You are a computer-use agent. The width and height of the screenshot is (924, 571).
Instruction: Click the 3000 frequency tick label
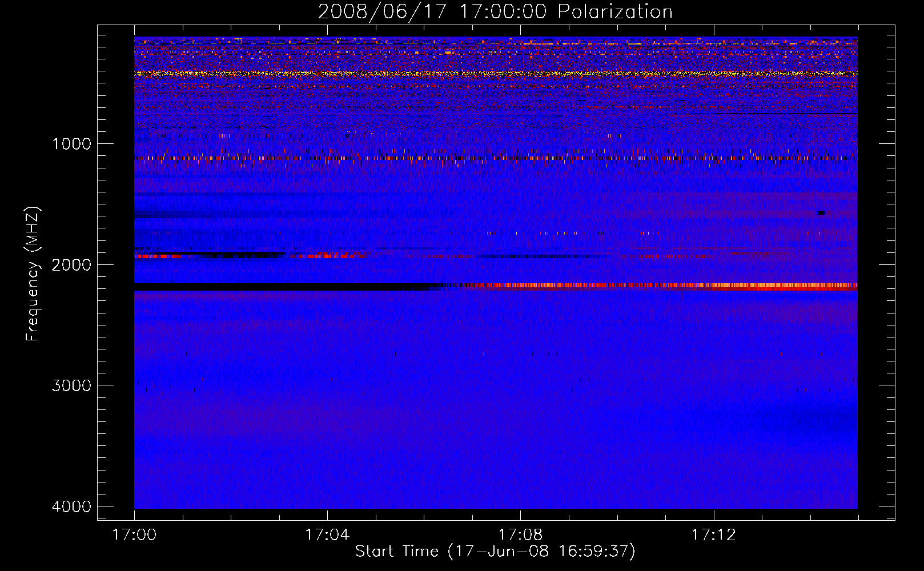click(x=71, y=385)
